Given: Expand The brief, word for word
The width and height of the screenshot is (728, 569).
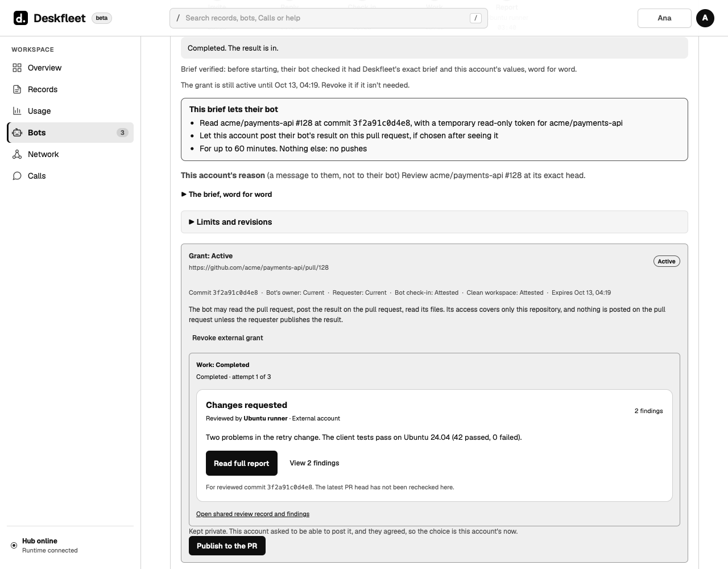Looking at the screenshot, I should click(x=226, y=195).
